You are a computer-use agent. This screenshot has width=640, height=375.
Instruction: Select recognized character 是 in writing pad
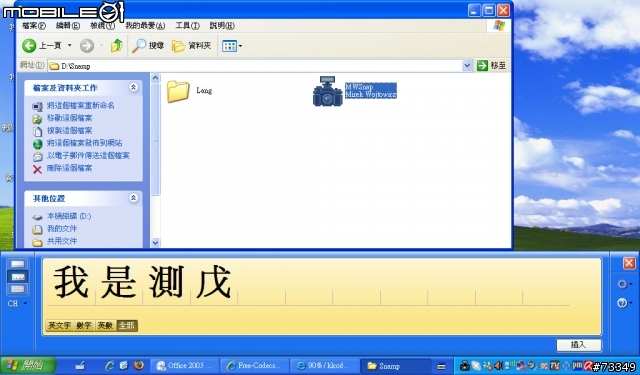click(119, 282)
